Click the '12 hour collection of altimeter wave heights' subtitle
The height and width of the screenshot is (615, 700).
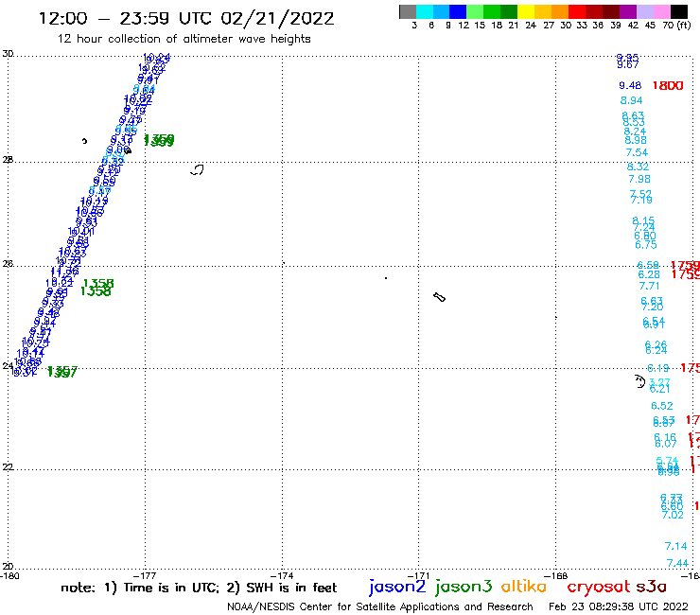[184, 39]
